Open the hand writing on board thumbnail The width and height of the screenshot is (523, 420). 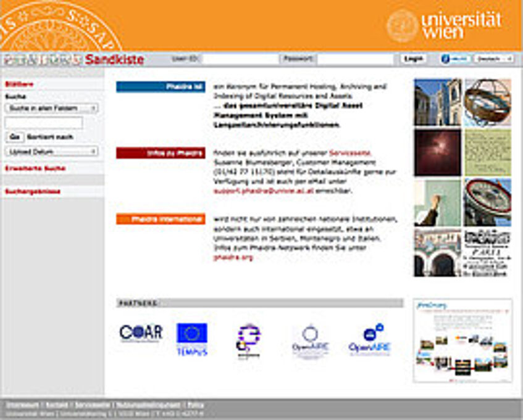438,202
